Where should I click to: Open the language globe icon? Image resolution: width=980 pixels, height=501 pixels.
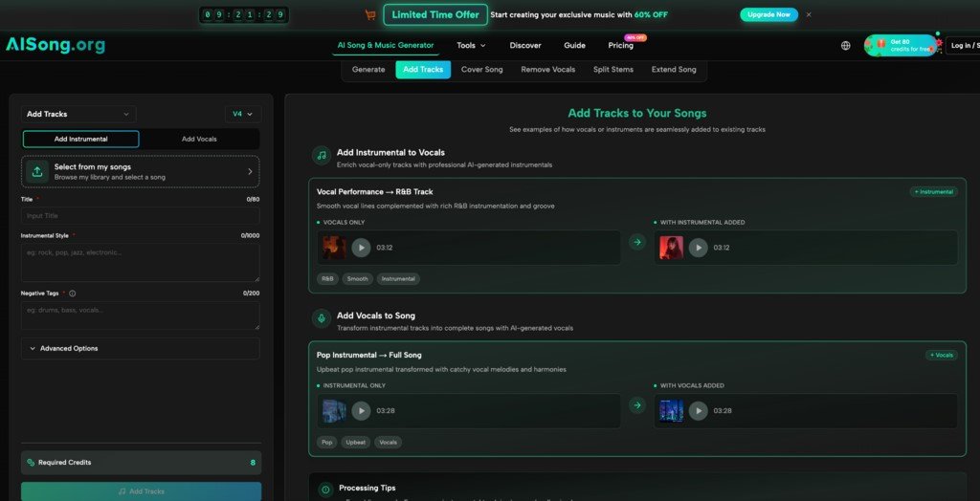click(846, 46)
